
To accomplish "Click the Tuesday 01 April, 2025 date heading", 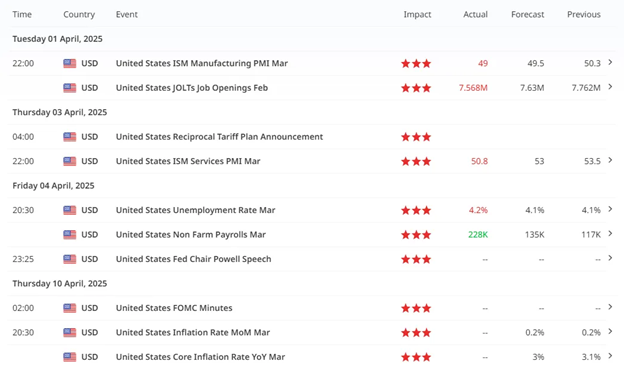I will coord(57,39).
